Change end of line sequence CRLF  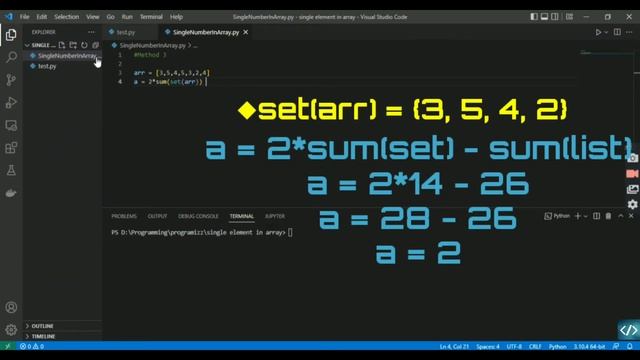pos(535,346)
